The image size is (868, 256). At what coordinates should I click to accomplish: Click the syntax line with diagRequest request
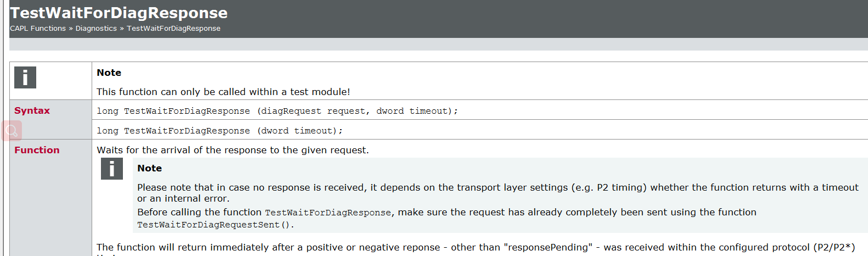click(x=277, y=111)
